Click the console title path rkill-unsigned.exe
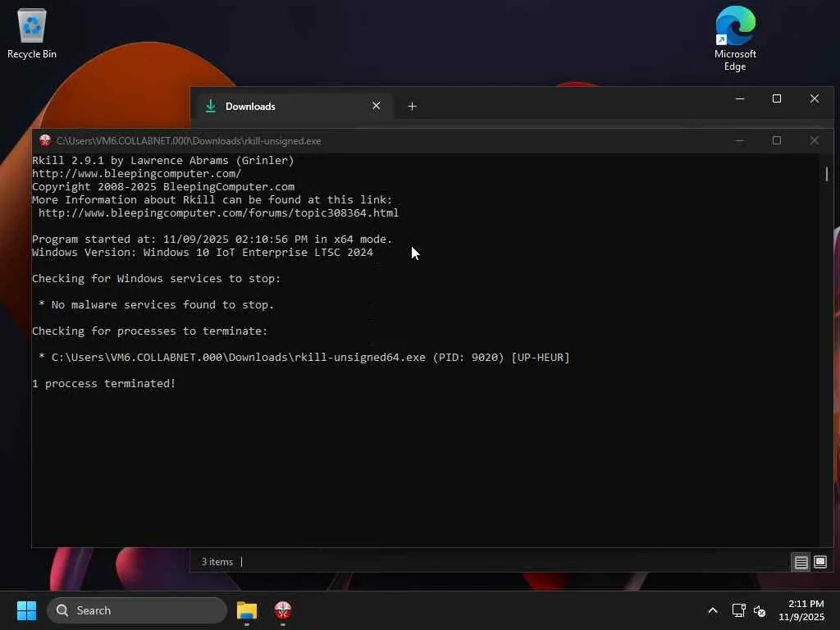The image size is (840, 630). (189, 141)
